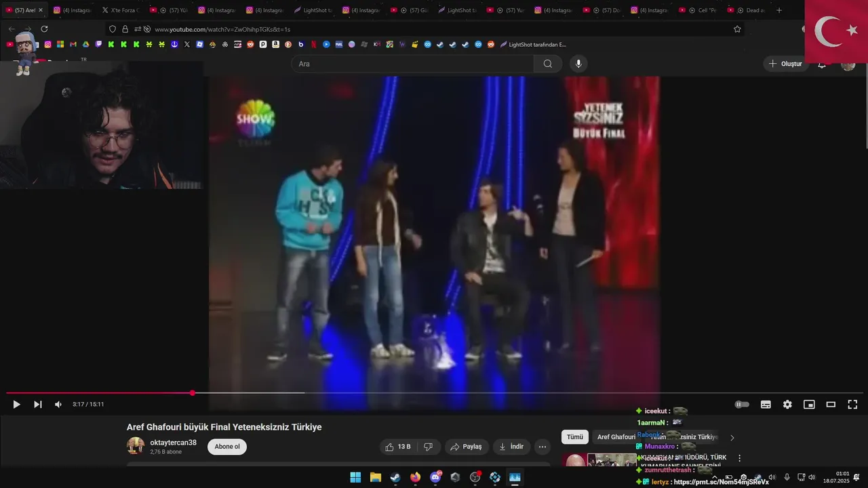Open the Google Drive bookmark icon
868x488 pixels.
(x=85, y=44)
